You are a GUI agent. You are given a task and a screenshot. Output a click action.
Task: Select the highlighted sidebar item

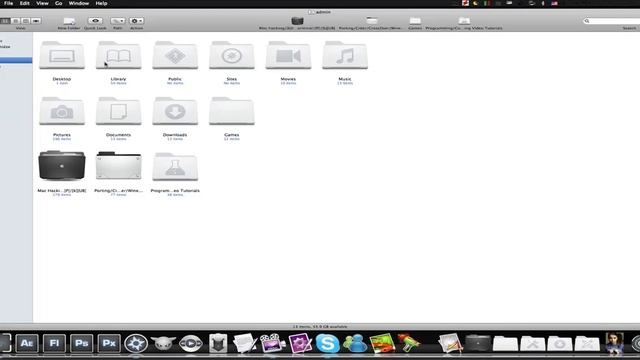(x=16, y=60)
